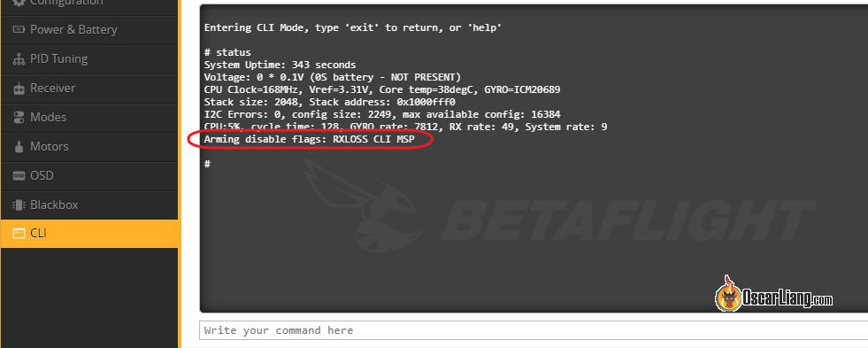Click the PID Tuning sidebar icon

(x=19, y=59)
